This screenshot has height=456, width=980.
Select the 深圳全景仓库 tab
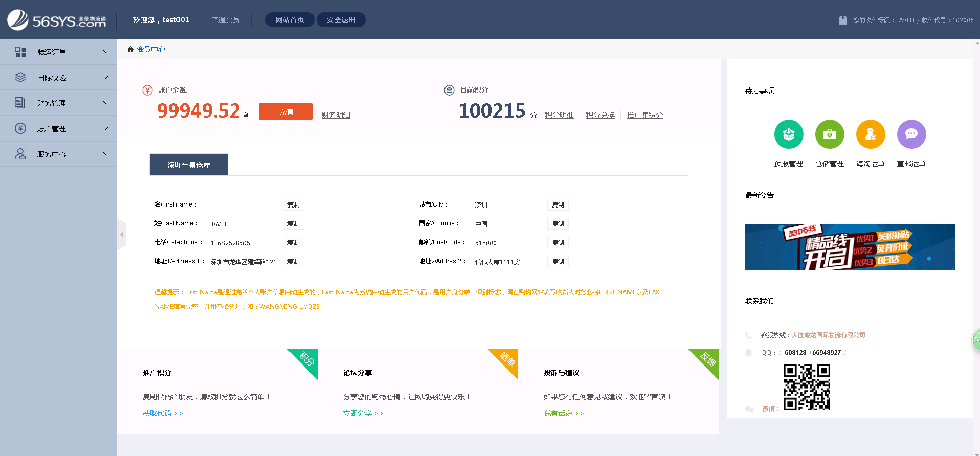(x=189, y=165)
